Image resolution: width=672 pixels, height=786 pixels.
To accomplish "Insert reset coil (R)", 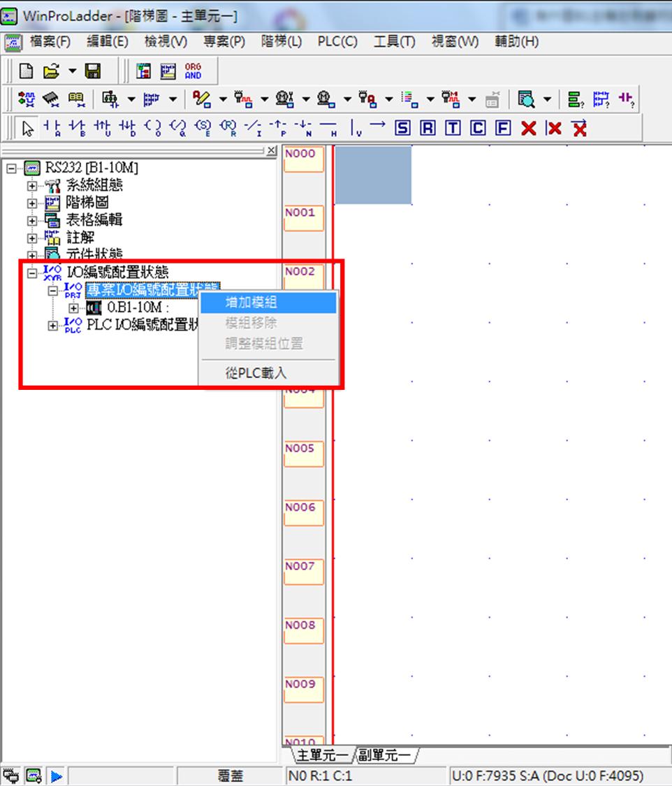I will coord(228,129).
